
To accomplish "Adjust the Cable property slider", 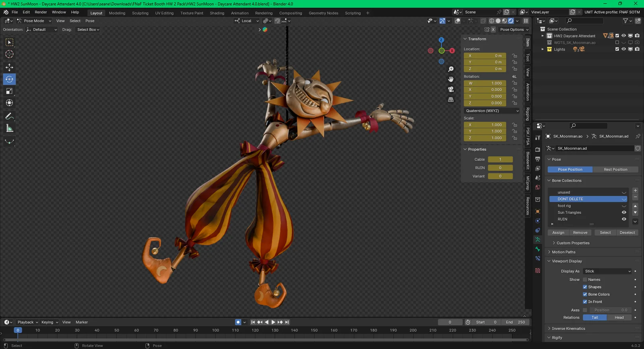I will [500, 160].
